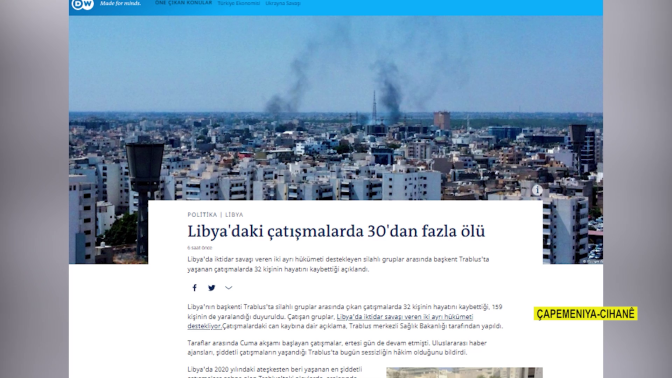Open the Türkiye Ekonomisi topic
The image size is (672, 378).
pyautogui.click(x=239, y=3)
